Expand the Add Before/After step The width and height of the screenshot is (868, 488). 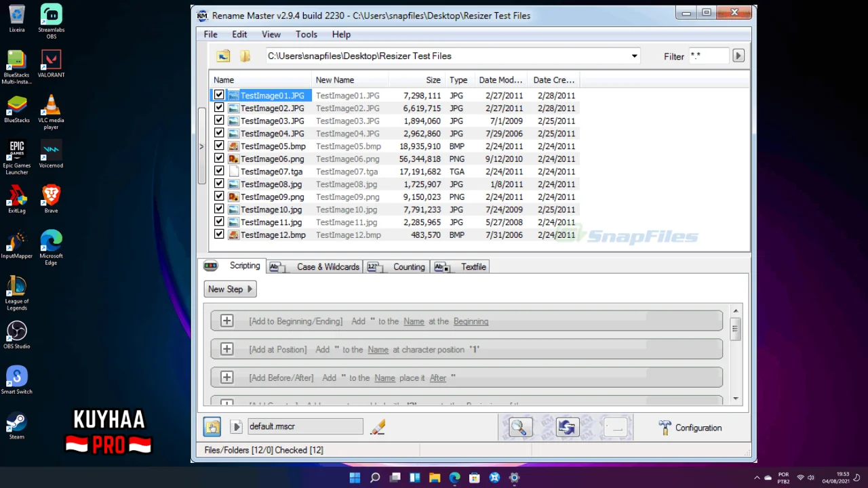227,378
